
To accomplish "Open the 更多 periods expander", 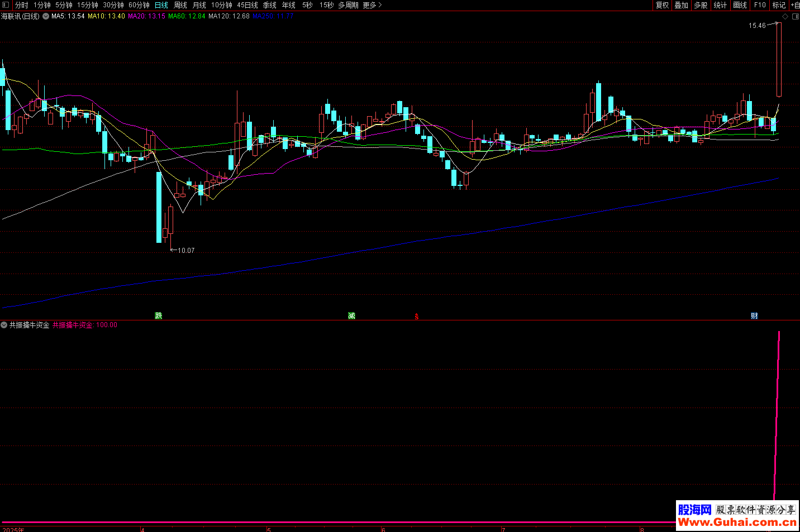I will pyautogui.click(x=373, y=5).
